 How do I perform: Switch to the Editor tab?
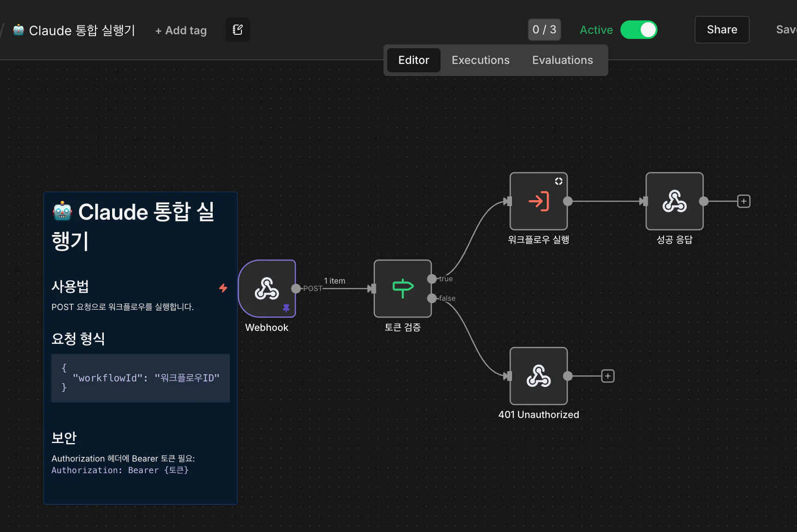414,60
